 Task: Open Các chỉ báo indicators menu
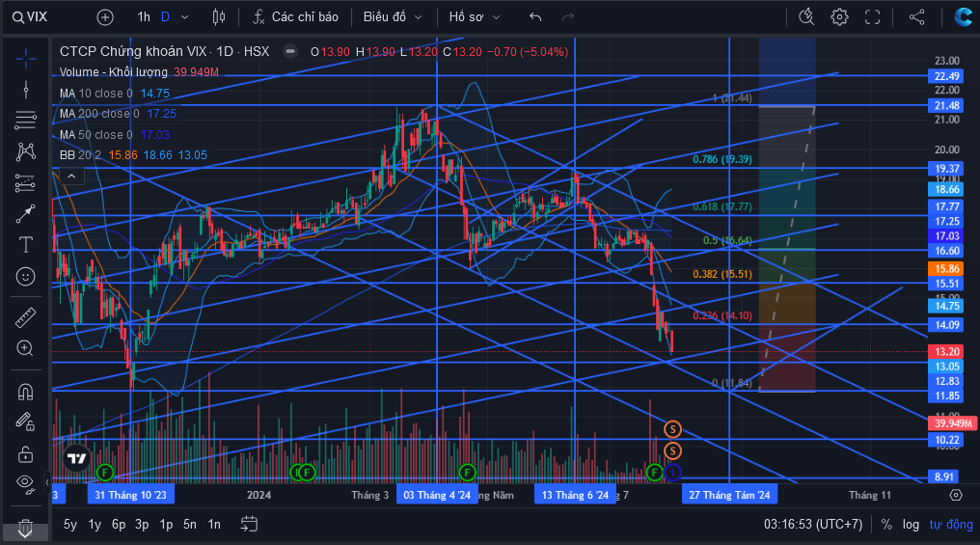click(295, 16)
